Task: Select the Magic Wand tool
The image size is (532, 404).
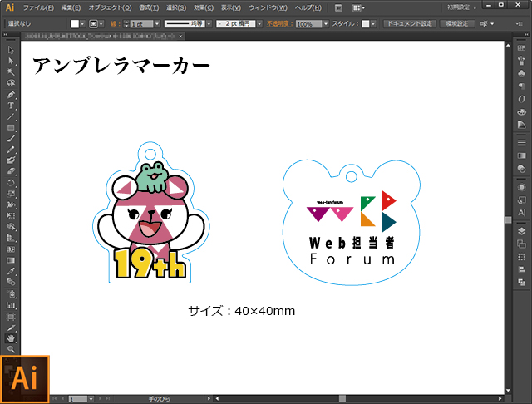Action: [x=11, y=72]
